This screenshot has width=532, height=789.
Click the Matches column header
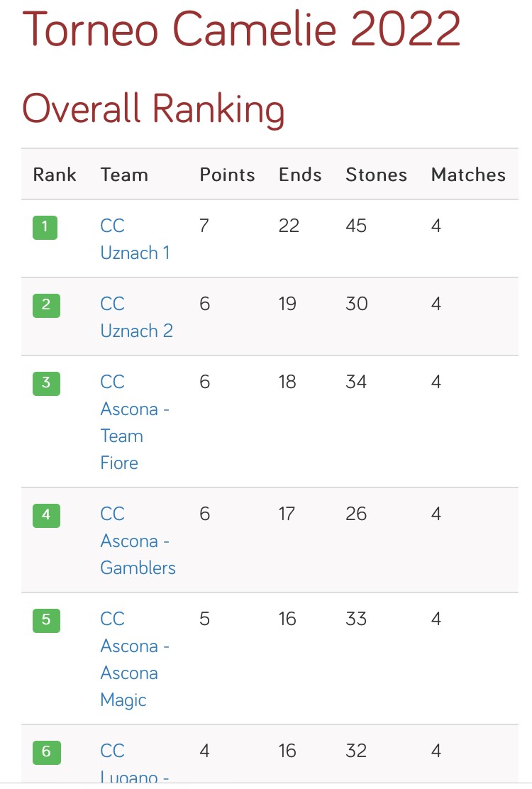pyautogui.click(x=468, y=175)
